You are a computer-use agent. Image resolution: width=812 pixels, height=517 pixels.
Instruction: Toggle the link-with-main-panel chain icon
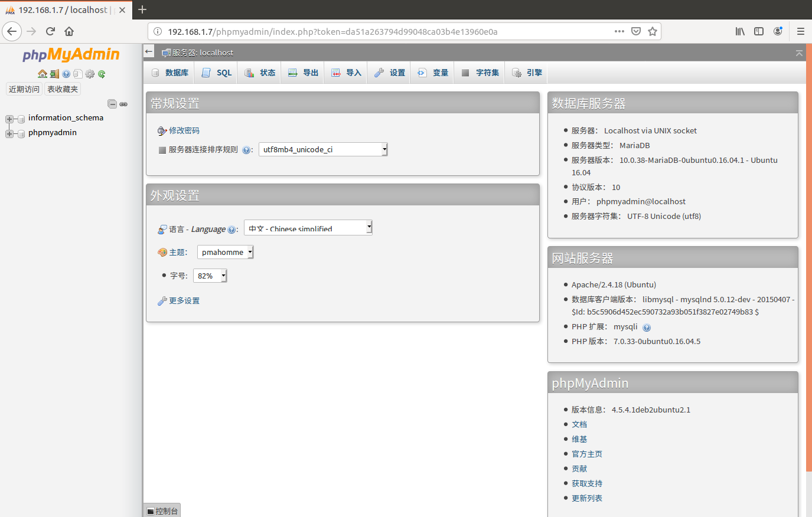coord(123,104)
